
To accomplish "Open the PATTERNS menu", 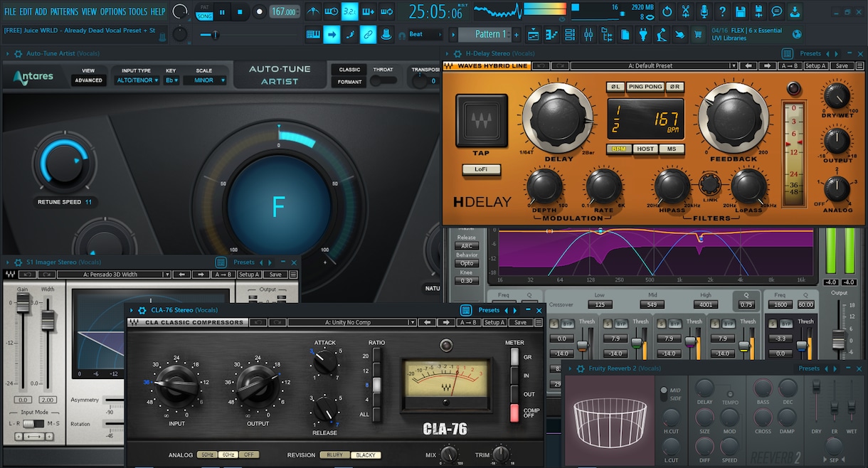I will (64, 11).
